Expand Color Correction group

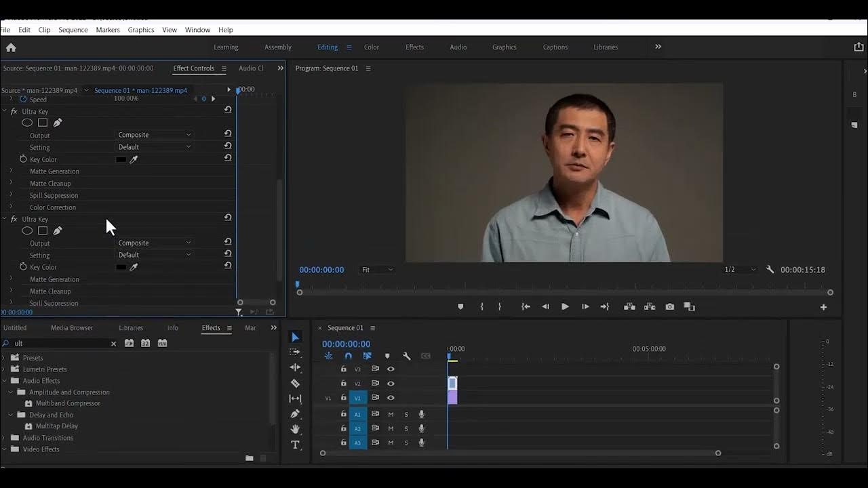coord(11,207)
